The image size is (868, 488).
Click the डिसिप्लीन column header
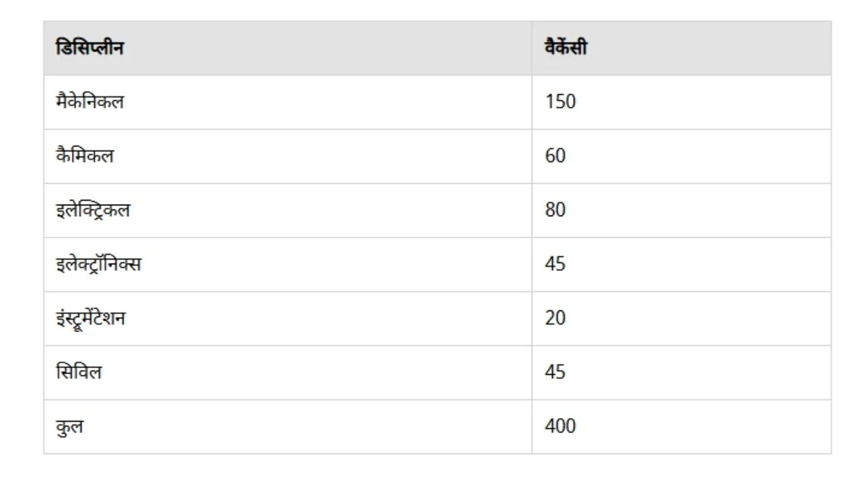[90, 48]
